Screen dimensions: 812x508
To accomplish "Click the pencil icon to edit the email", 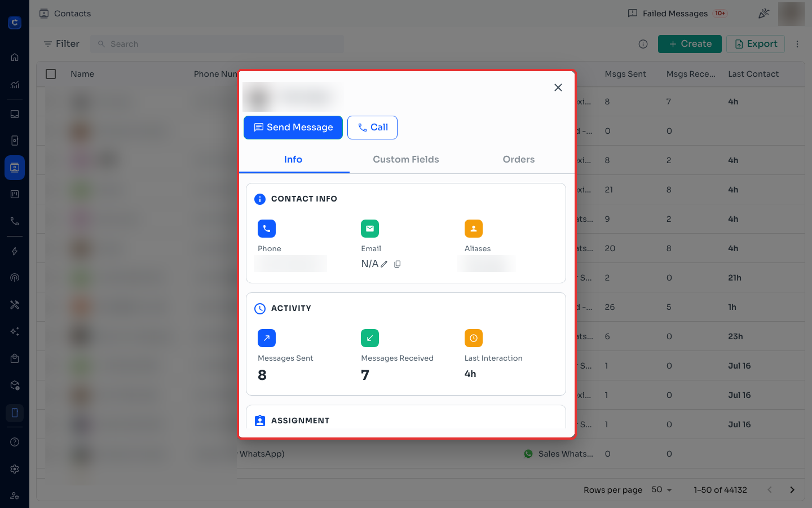I will point(384,264).
